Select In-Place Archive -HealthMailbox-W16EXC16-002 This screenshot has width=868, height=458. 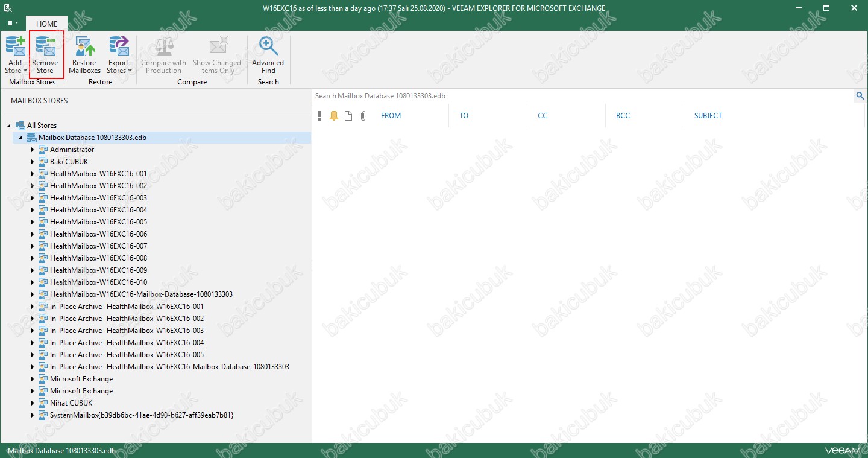127,319
